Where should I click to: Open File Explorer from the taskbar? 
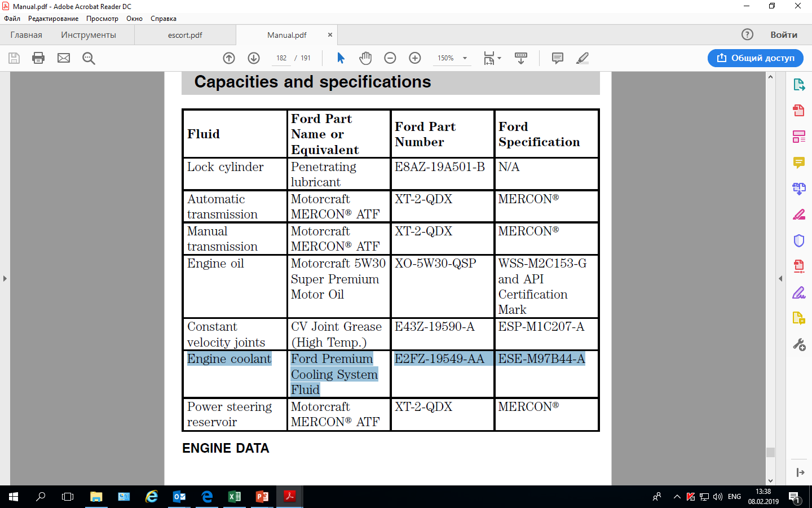[x=96, y=497]
